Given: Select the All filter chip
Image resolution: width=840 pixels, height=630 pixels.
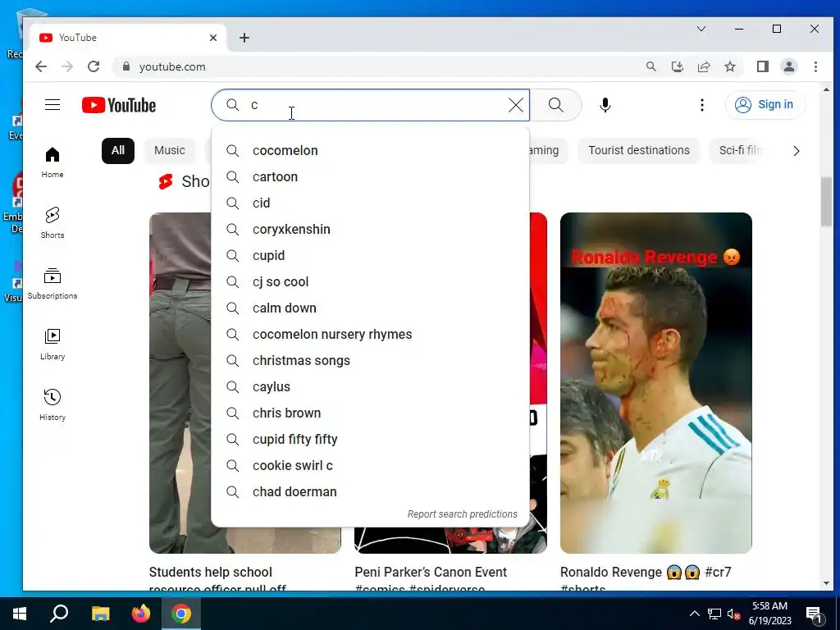Looking at the screenshot, I should pyautogui.click(x=118, y=151).
